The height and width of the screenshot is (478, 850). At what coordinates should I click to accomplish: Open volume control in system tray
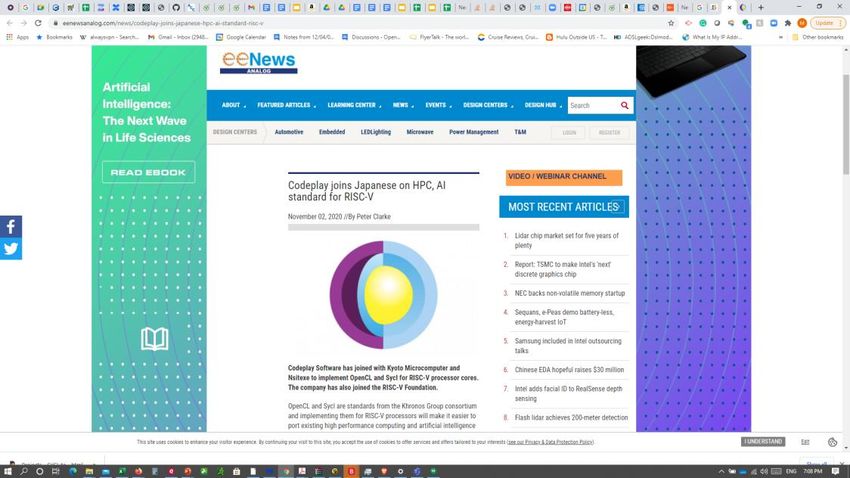(x=764, y=471)
